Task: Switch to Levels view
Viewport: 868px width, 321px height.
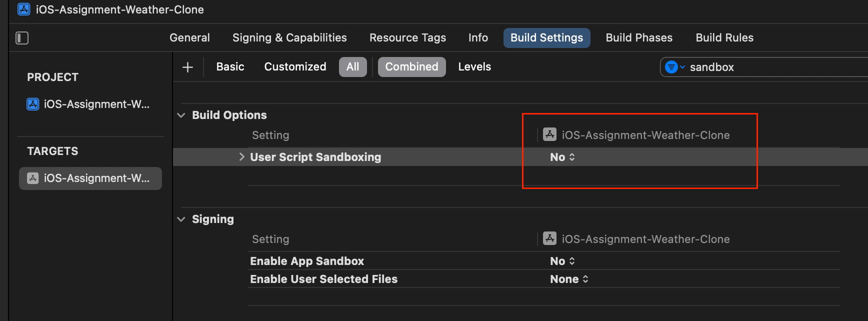Action: point(474,67)
